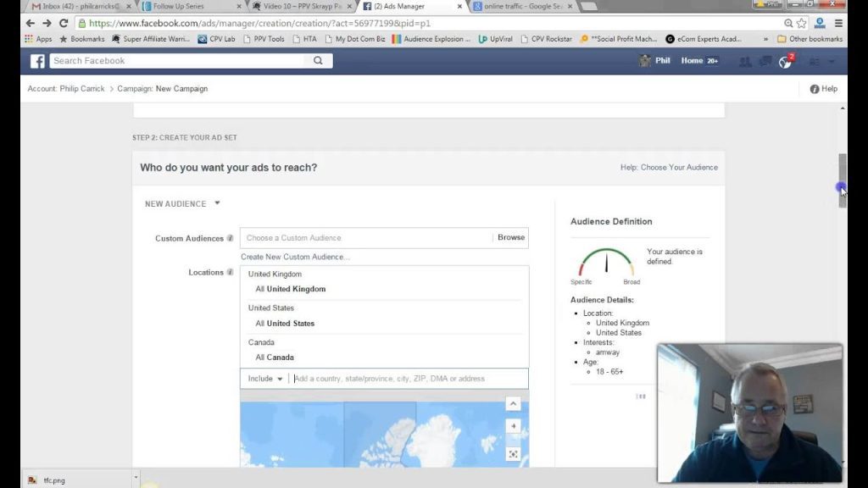Click the map fit-to-locations icon

pos(513,454)
